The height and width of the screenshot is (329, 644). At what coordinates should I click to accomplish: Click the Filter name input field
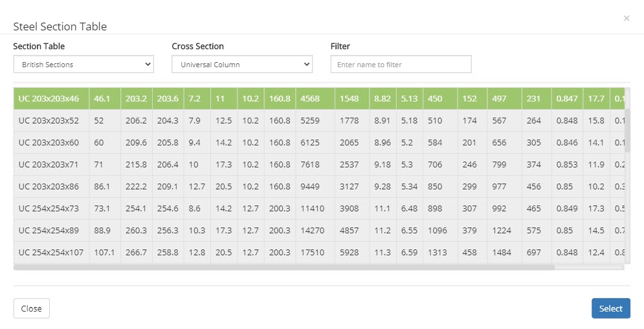tap(401, 65)
